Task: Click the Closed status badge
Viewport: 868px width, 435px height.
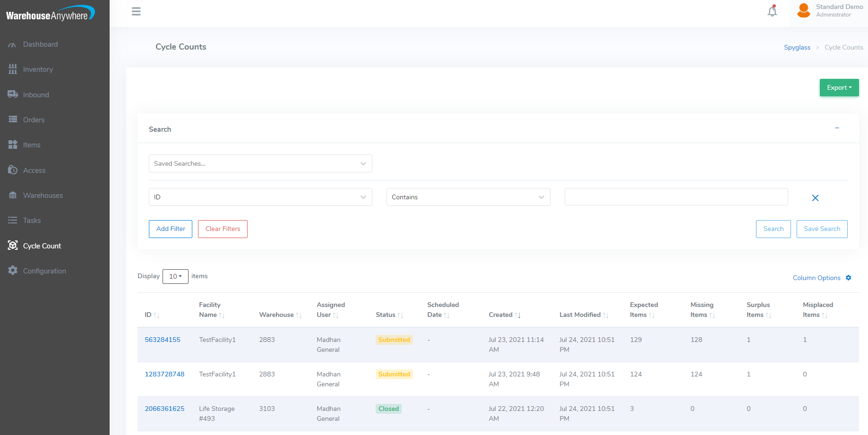Action: (388, 409)
